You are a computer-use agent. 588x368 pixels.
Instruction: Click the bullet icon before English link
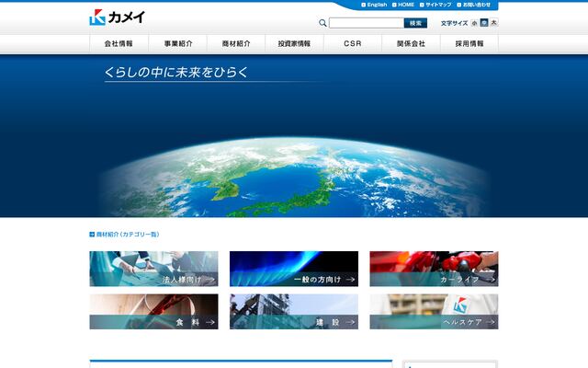pyautogui.click(x=364, y=5)
